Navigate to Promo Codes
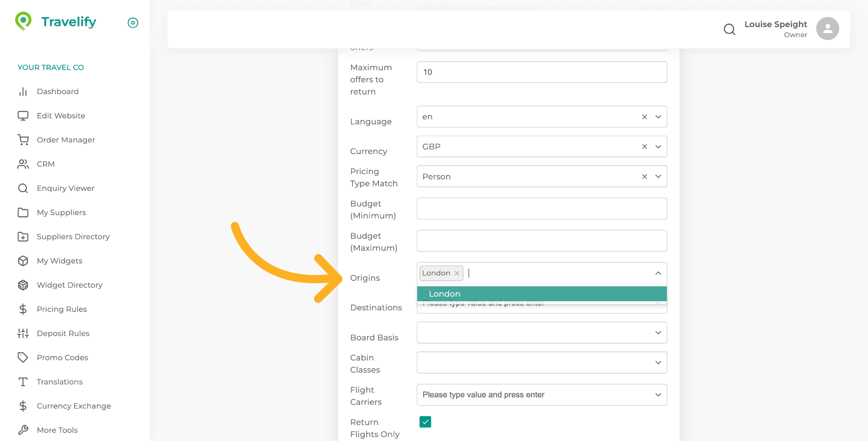Viewport: 868px width, 441px height. coord(62,358)
